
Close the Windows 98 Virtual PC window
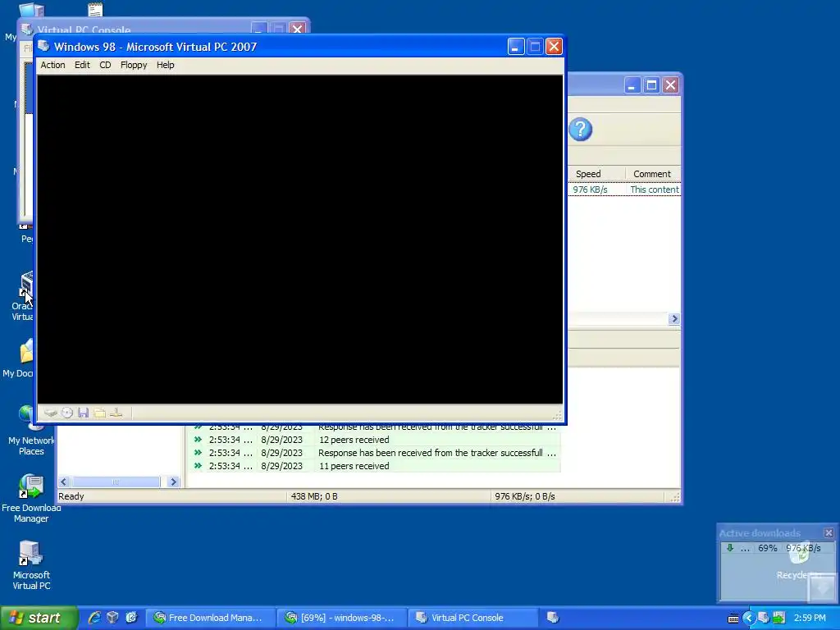(554, 47)
